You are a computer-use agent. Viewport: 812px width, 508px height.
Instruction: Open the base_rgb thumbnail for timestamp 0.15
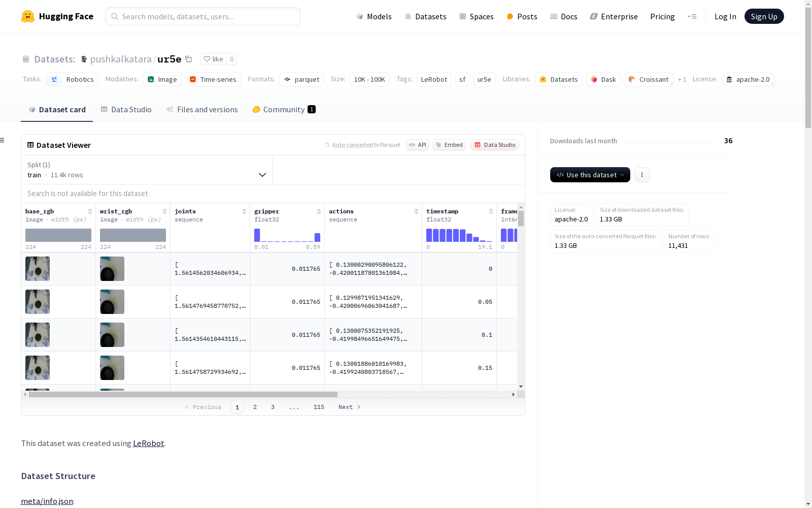38,368
